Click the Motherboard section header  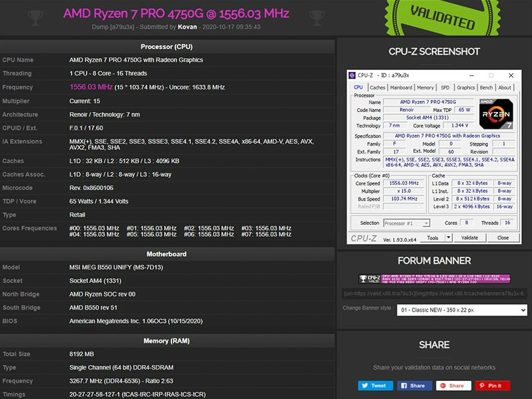tap(167, 254)
